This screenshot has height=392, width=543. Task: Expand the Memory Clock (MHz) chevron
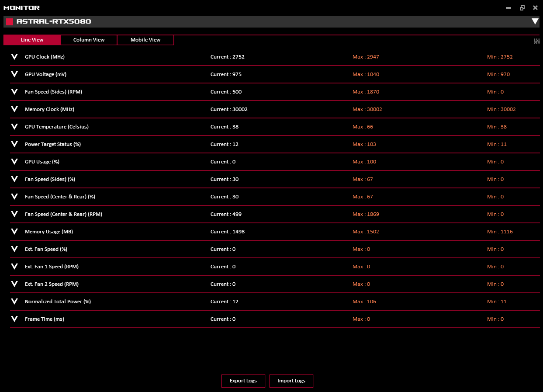pyautogui.click(x=14, y=109)
